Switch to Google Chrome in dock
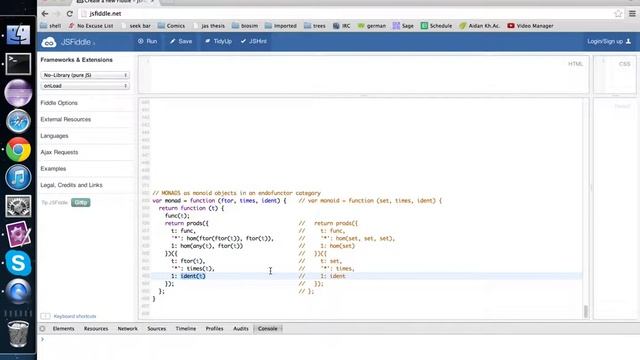This screenshot has width=640, height=360. pos(18,149)
